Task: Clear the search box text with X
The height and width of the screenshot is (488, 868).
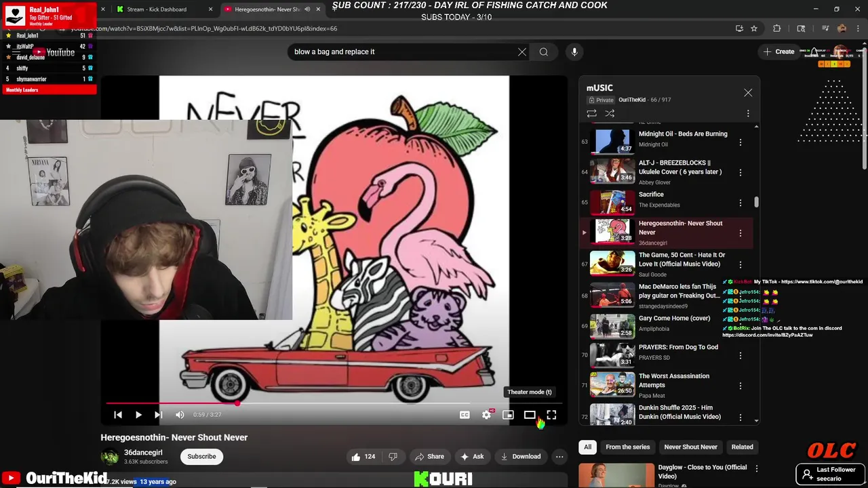Action: click(522, 52)
